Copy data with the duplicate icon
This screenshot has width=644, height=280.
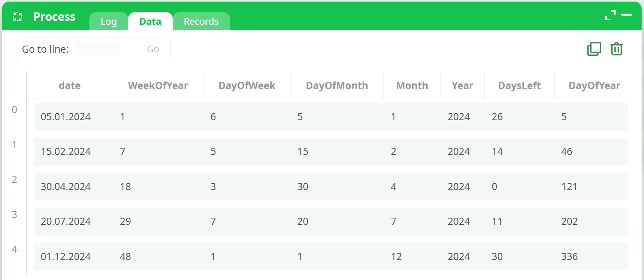point(594,49)
